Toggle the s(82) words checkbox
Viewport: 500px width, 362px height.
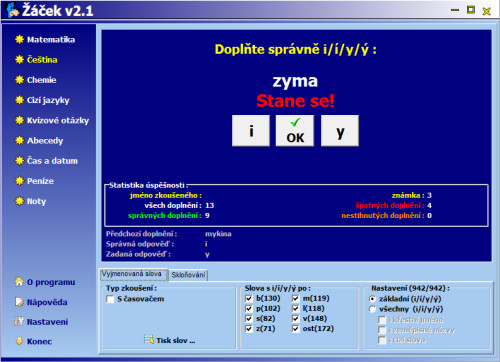click(248, 318)
